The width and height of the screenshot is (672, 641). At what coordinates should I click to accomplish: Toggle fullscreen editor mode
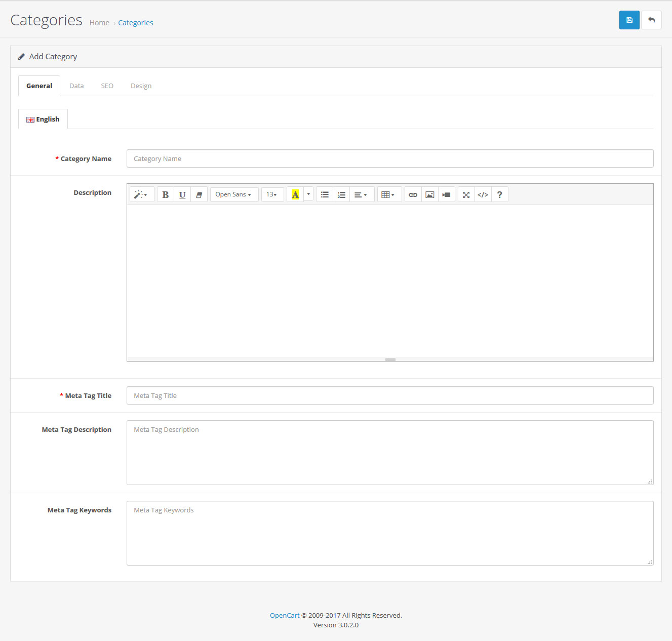click(x=466, y=194)
